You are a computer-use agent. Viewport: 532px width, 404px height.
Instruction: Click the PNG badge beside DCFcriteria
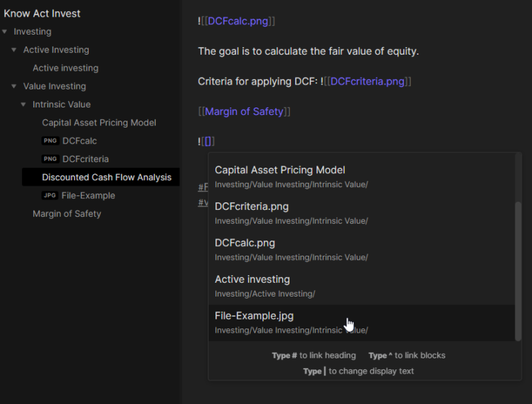tap(50, 159)
